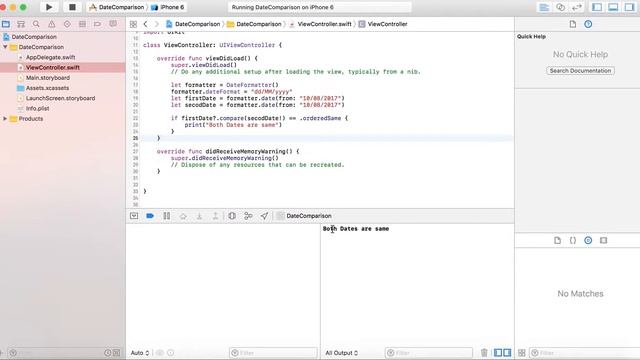Switch to the Standard editor
The image size is (640, 360).
click(x=544, y=7)
